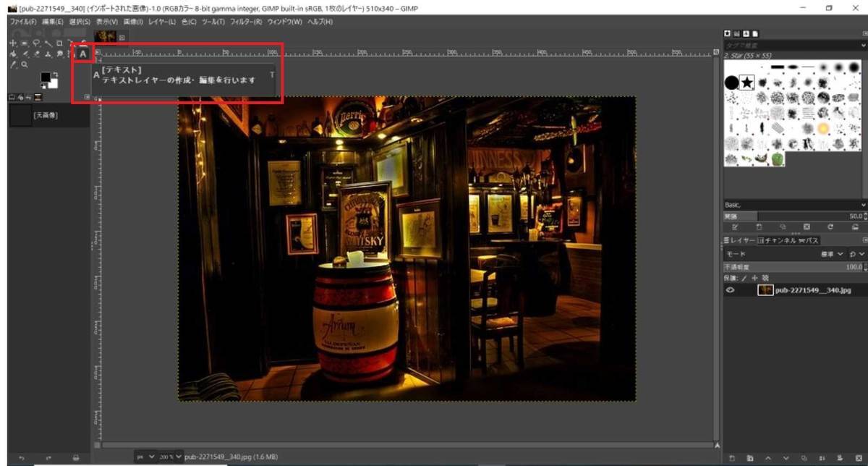Reset colors to default black and white
The image size is (868, 466).
point(43,86)
